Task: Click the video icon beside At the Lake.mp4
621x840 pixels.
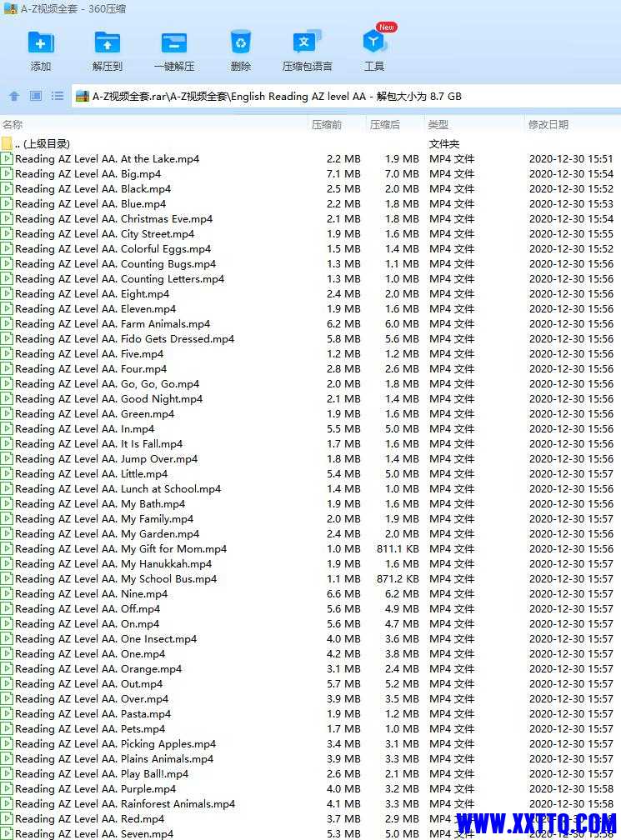Action: click(7, 158)
